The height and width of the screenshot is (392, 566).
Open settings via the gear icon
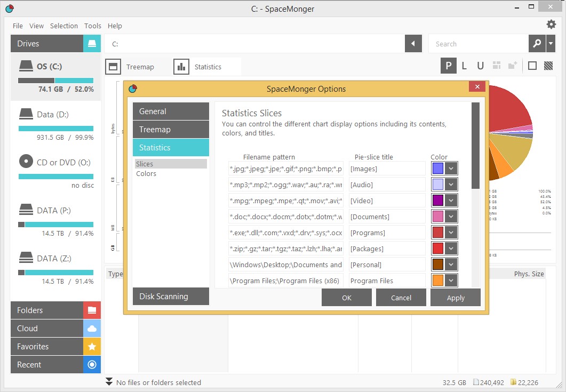tap(551, 24)
